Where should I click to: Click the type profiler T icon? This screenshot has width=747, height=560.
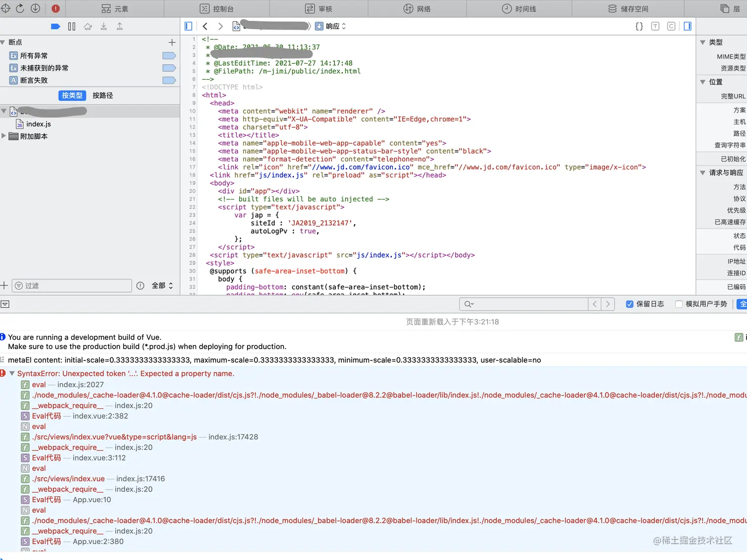(x=655, y=26)
